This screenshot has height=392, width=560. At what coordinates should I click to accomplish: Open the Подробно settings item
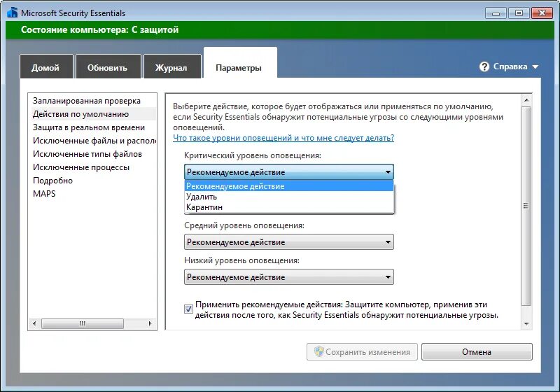92,181
